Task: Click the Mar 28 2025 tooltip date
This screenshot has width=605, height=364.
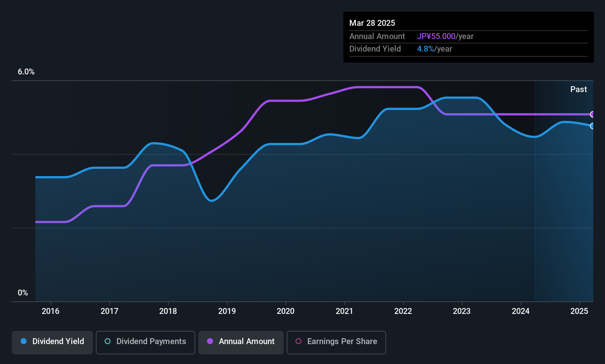Action: (x=372, y=23)
